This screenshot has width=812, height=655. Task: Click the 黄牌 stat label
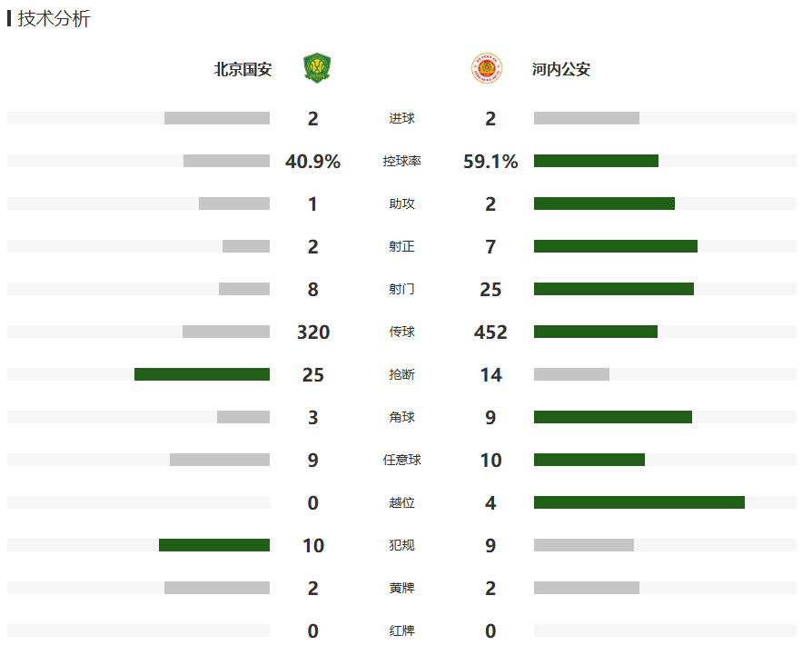tap(401, 589)
